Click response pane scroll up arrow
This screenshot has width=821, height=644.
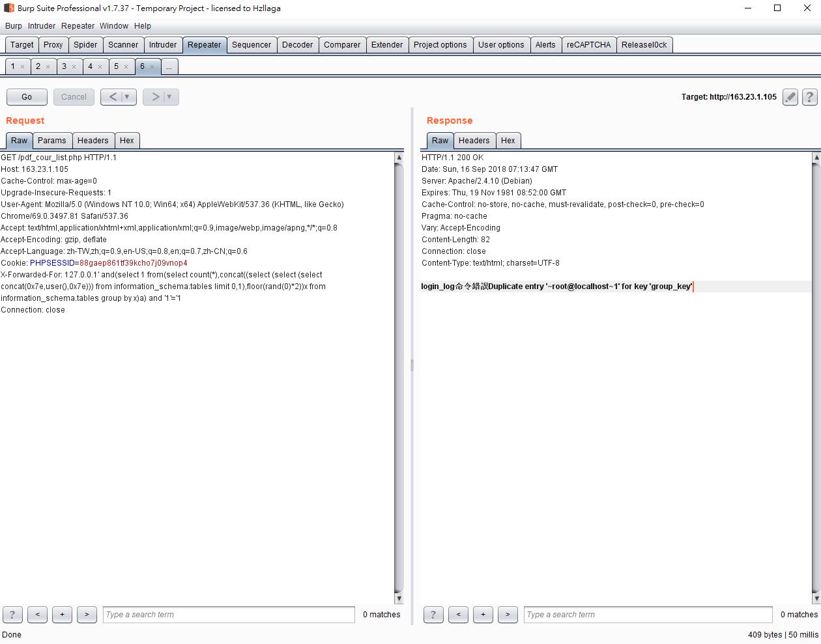click(x=816, y=158)
